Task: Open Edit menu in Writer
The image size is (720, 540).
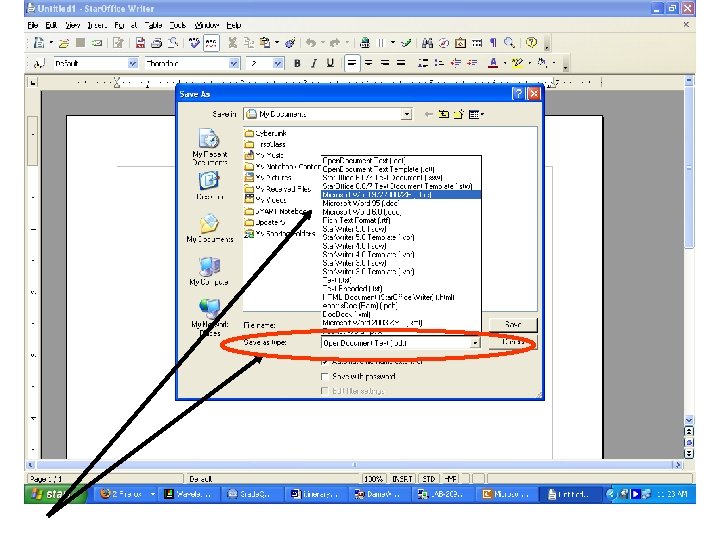Action: pos(51,25)
